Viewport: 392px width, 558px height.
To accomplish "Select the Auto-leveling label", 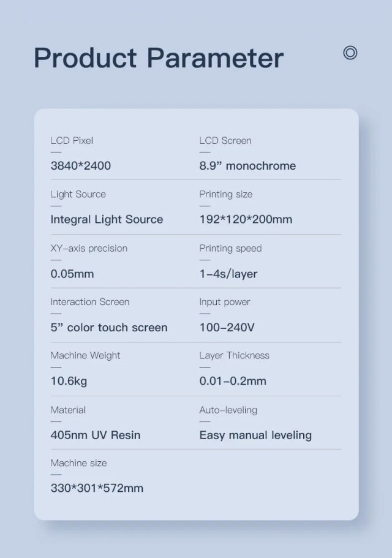I will point(228,410).
